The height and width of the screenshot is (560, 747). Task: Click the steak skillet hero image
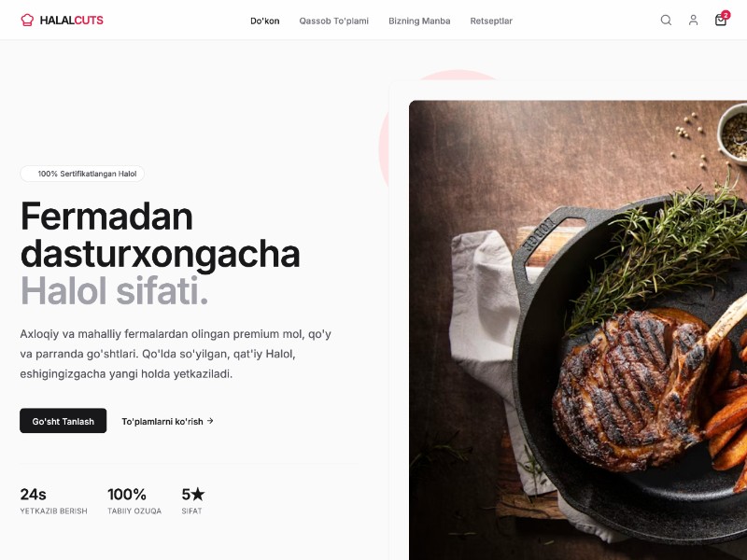pyautogui.click(x=578, y=330)
